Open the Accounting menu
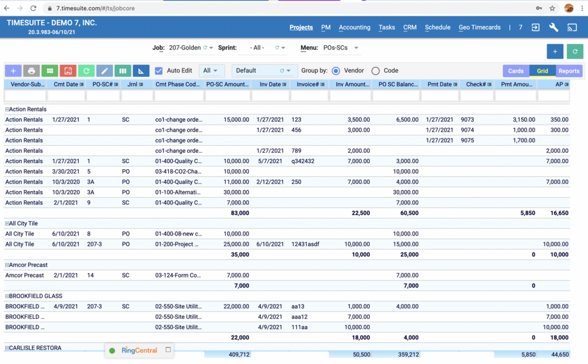 point(354,27)
